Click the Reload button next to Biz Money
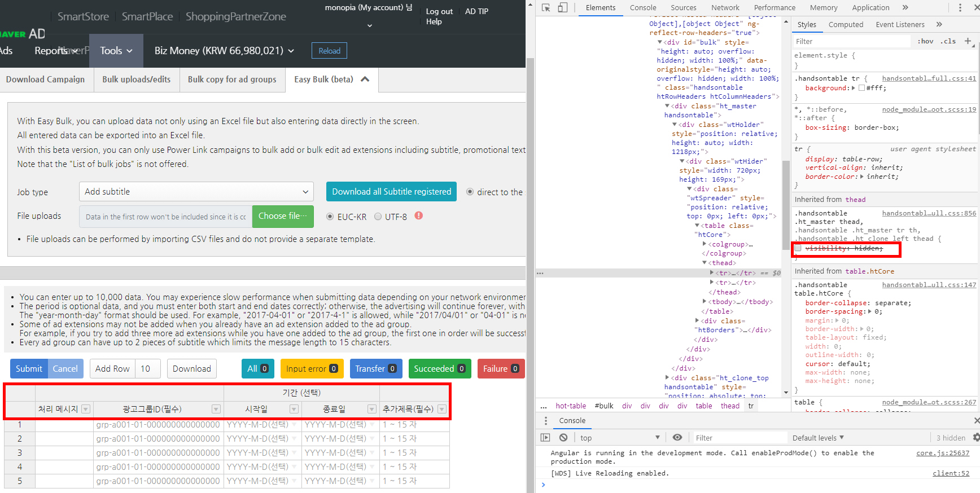 (x=329, y=51)
